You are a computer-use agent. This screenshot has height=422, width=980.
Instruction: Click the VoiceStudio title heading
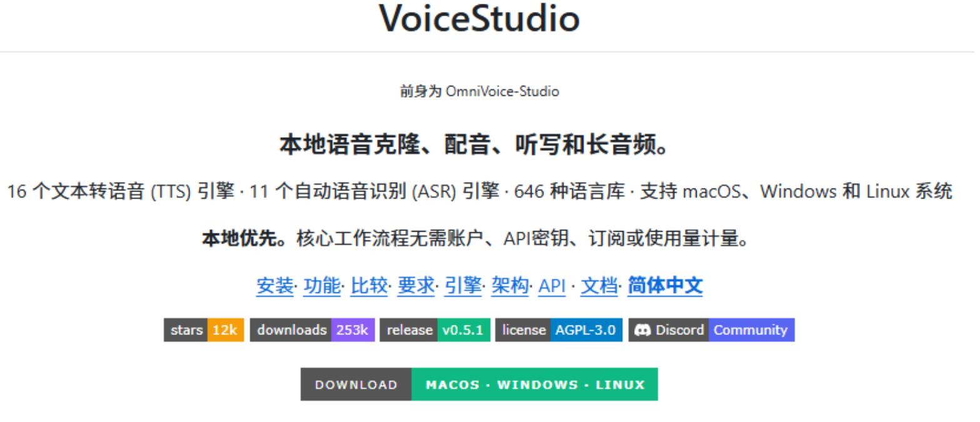pyautogui.click(x=480, y=18)
